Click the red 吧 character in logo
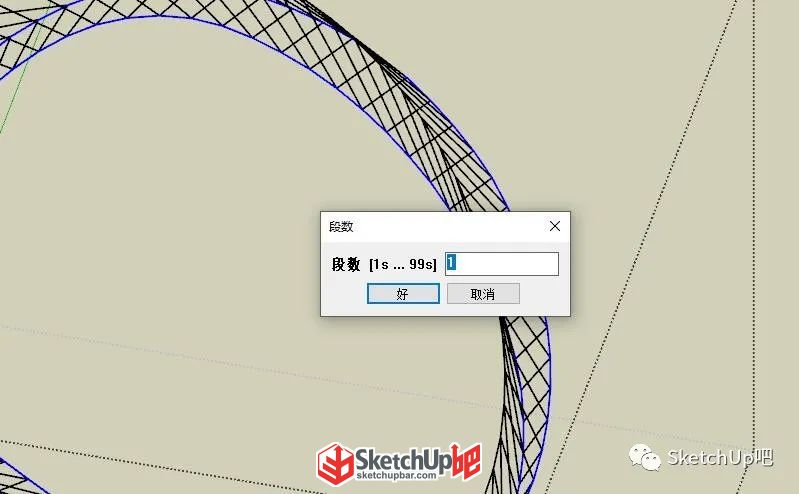 (466, 460)
